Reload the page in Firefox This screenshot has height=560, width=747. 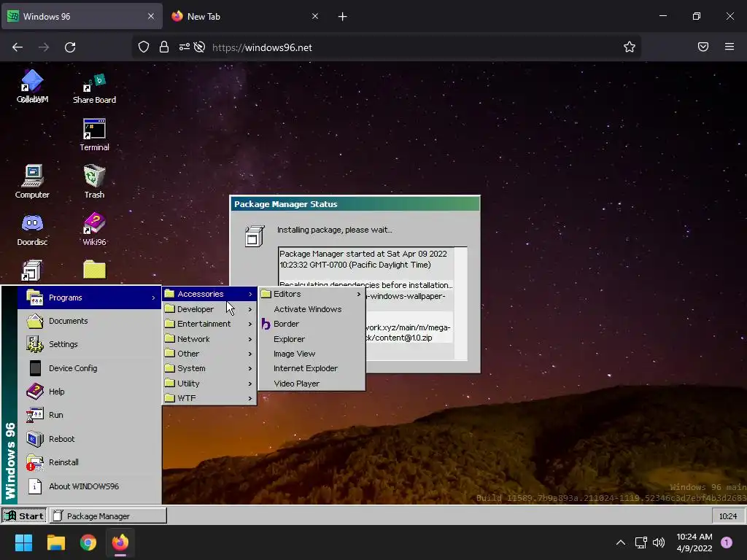coord(70,47)
